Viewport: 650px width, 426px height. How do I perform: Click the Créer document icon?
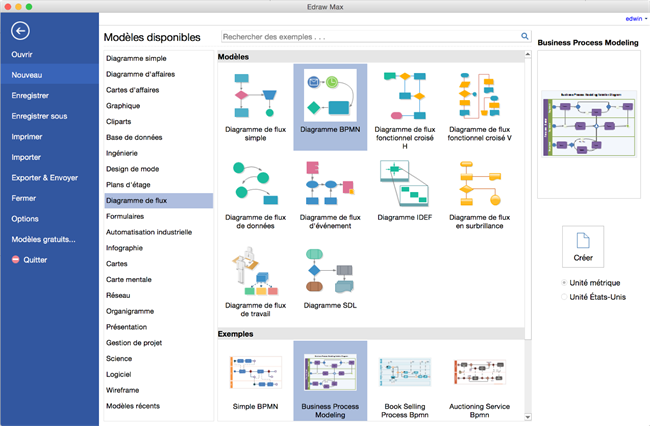583,247
